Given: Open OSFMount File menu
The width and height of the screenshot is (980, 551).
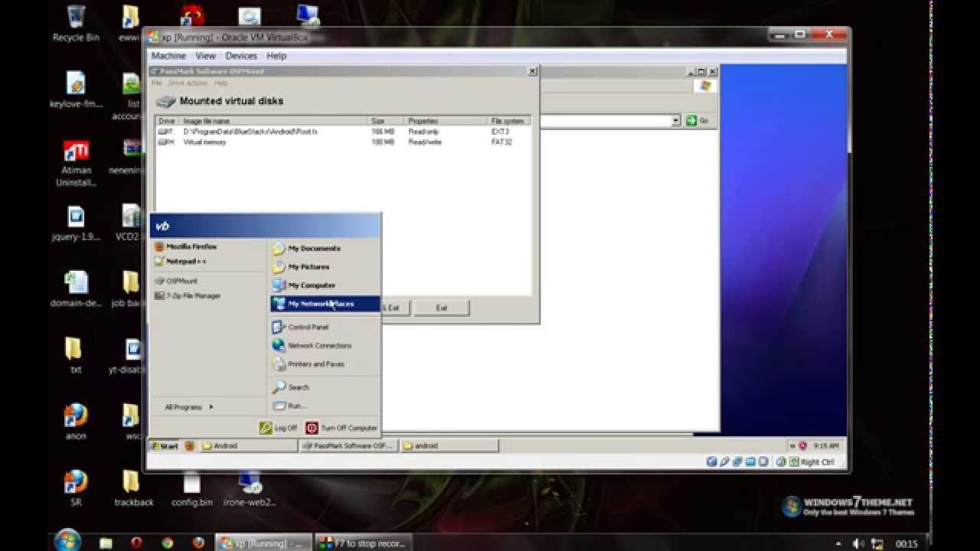Looking at the screenshot, I should pyautogui.click(x=156, y=83).
